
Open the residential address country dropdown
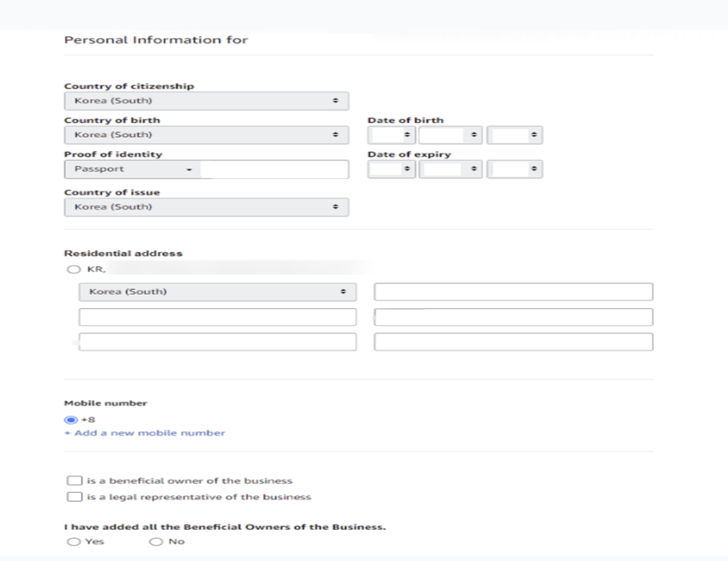(x=217, y=292)
